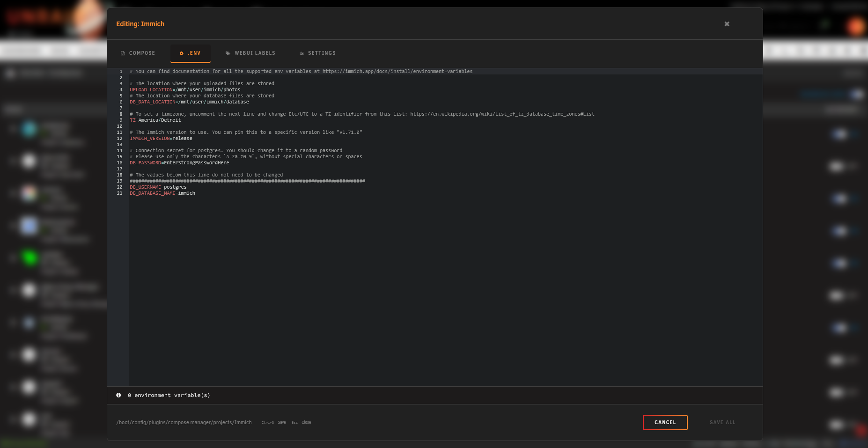This screenshot has height=448, width=868.
Task: Click the gear icon on .ENV tab
Action: pyautogui.click(x=182, y=53)
